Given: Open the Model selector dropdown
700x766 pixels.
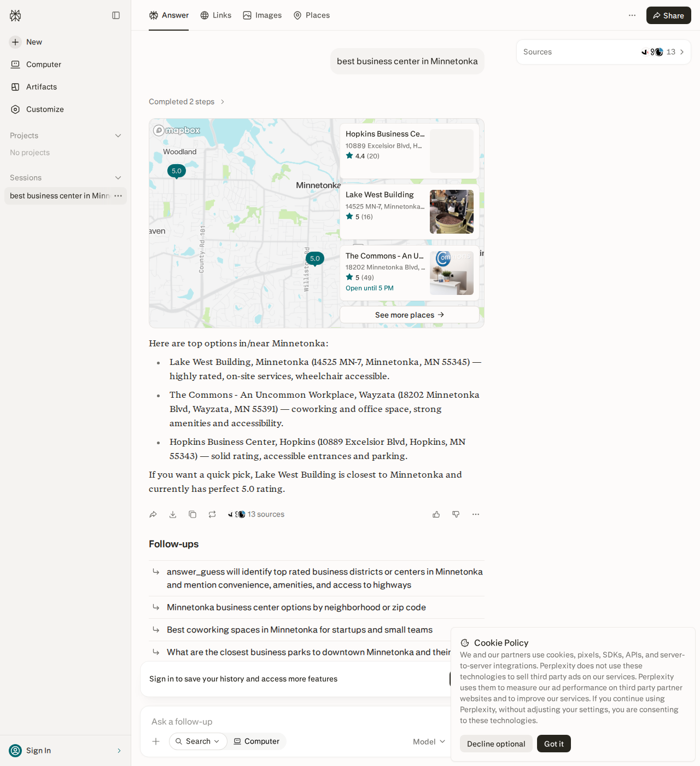Looking at the screenshot, I should 429,741.
